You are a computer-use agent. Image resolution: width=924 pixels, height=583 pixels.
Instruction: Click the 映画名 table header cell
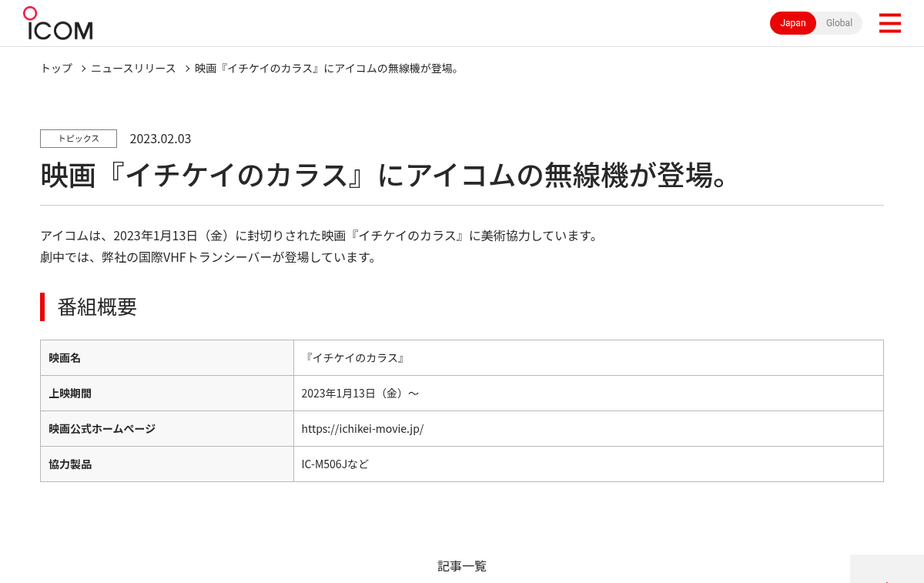point(167,358)
